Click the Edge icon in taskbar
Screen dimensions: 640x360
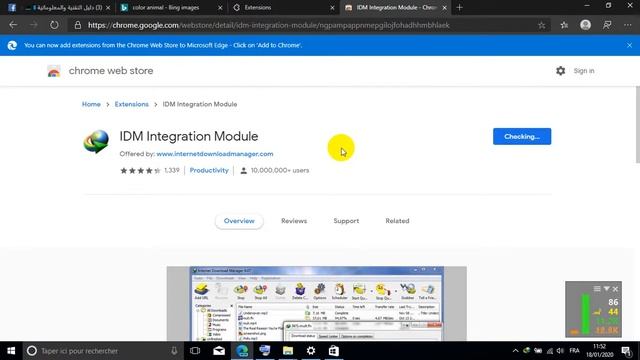pos(242,351)
